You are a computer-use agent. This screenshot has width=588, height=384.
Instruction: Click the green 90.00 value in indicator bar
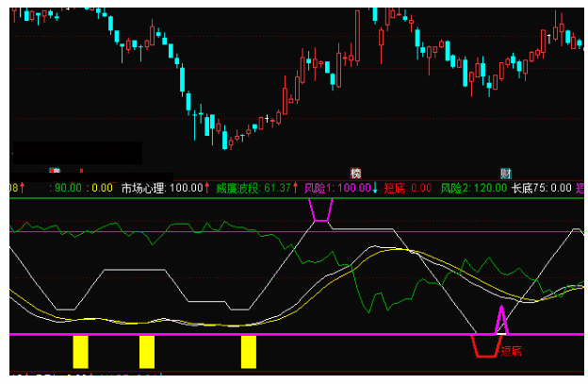(66, 188)
